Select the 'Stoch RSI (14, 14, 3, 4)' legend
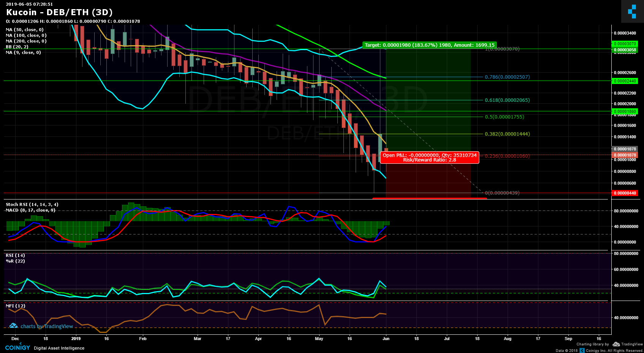Screen dimensions: 644x353 32,204
